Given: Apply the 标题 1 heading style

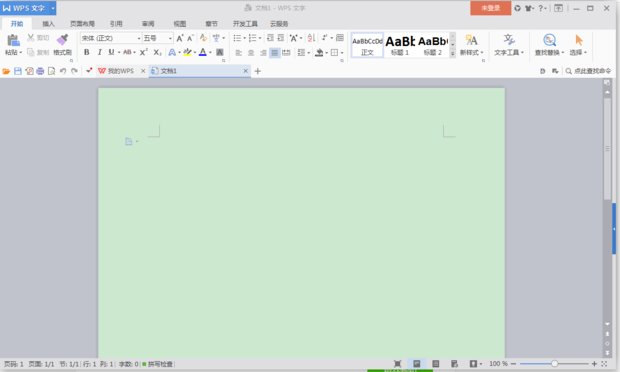Looking at the screenshot, I should (400, 45).
